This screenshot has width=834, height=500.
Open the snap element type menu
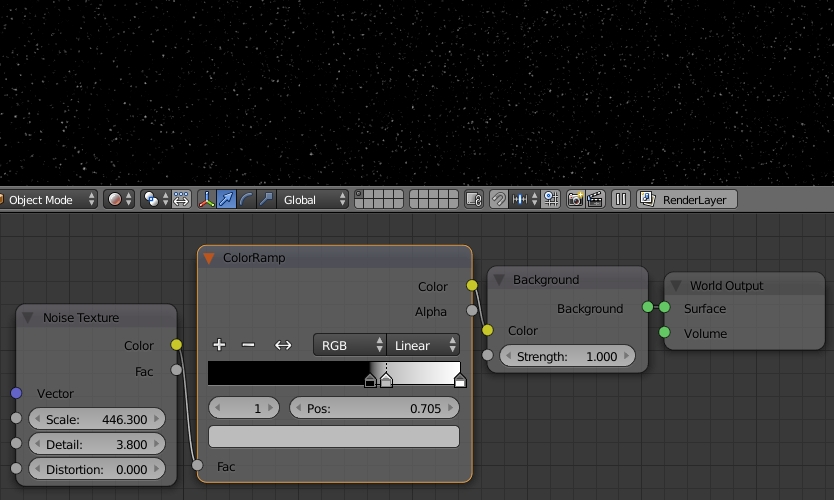[x=525, y=199]
